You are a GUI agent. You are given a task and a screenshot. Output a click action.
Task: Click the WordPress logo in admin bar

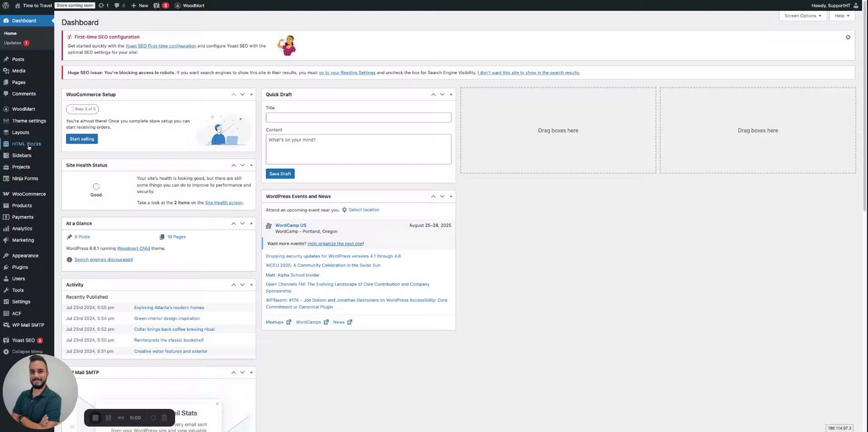coord(6,5)
